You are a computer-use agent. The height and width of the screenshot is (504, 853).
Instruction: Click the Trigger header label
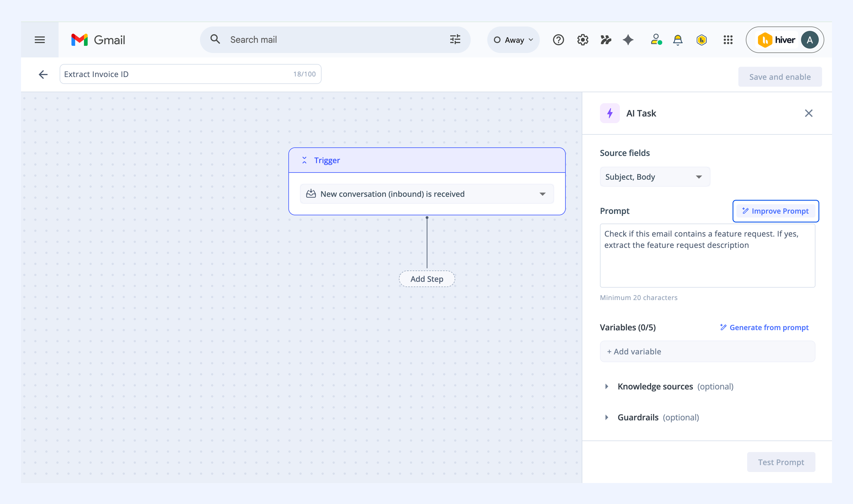327,160
